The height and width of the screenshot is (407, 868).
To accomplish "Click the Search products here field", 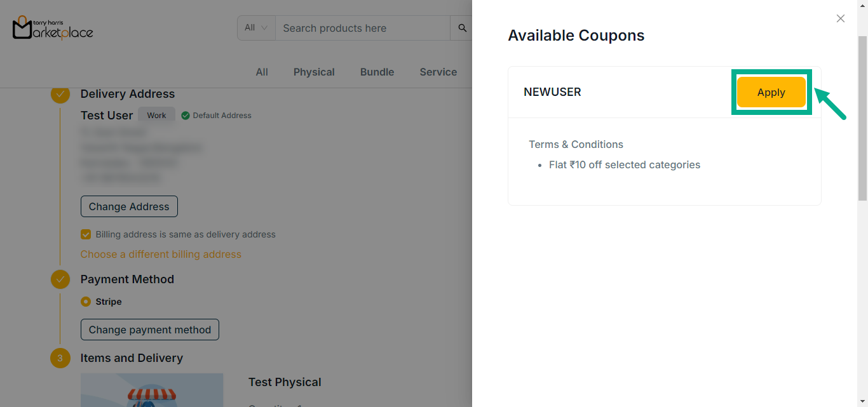I will [362, 28].
